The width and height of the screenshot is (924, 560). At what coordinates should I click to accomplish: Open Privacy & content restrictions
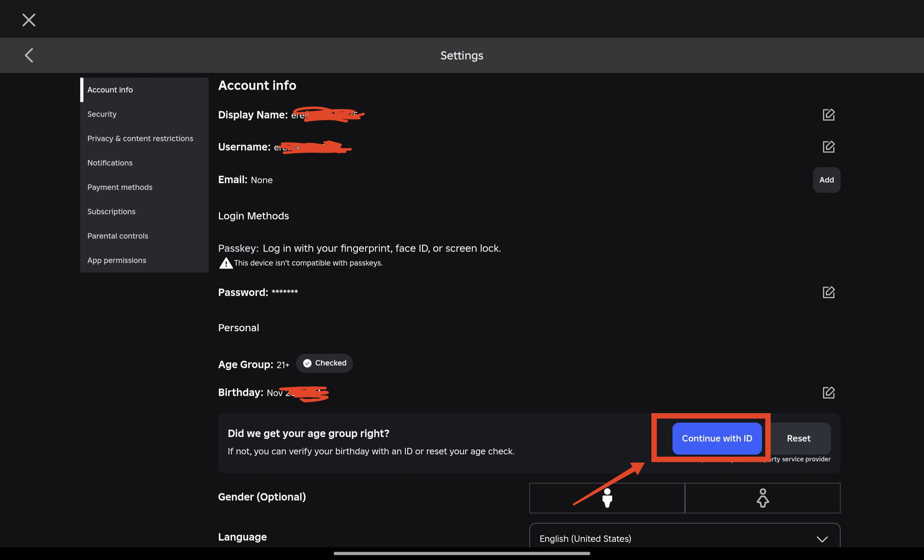(x=144, y=138)
